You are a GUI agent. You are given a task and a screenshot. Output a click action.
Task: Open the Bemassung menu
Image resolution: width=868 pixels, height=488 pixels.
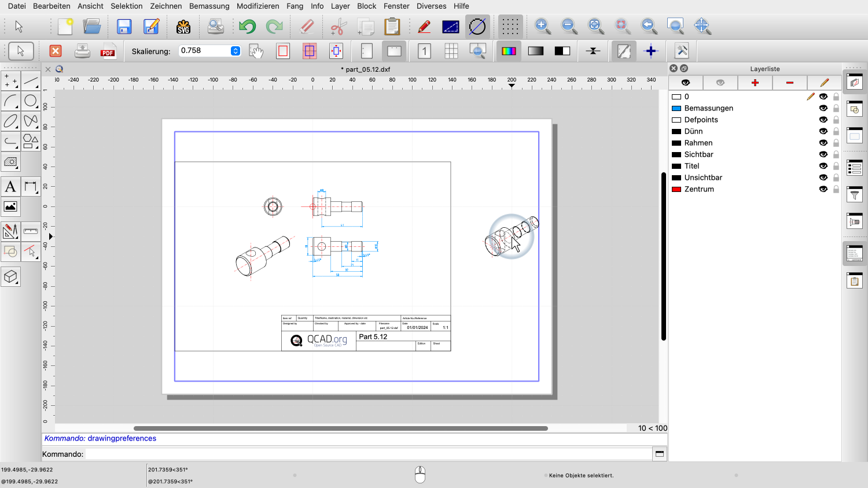coord(209,6)
